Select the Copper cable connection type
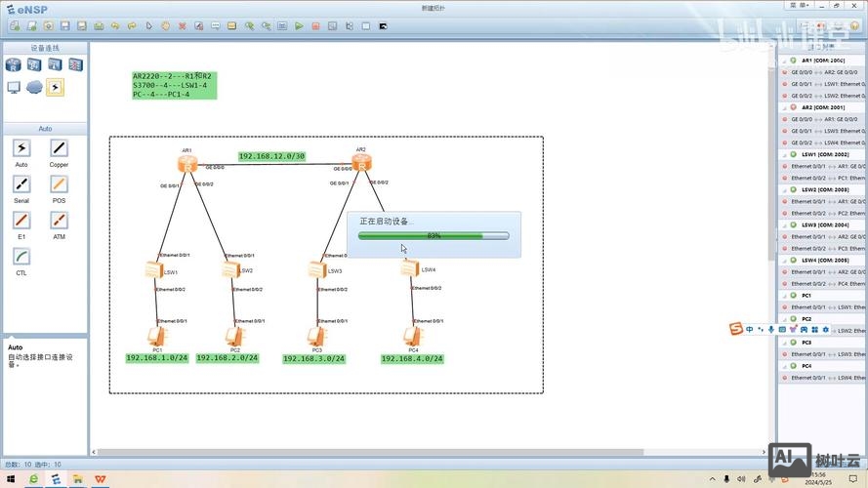Image resolution: width=868 pixels, height=488 pixels. coord(59,148)
